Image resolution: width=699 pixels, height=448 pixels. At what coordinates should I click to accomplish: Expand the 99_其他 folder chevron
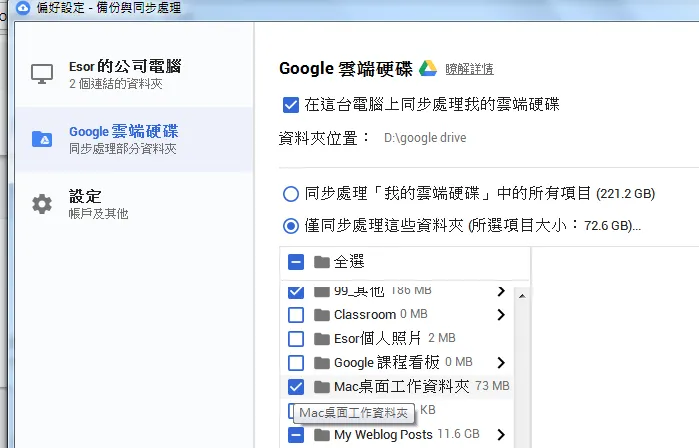coord(501,292)
